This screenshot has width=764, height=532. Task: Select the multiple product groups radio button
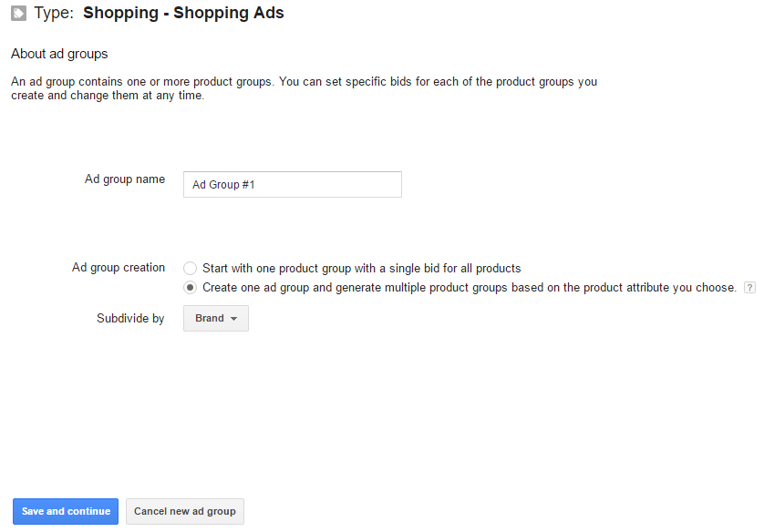tap(190, 288)
